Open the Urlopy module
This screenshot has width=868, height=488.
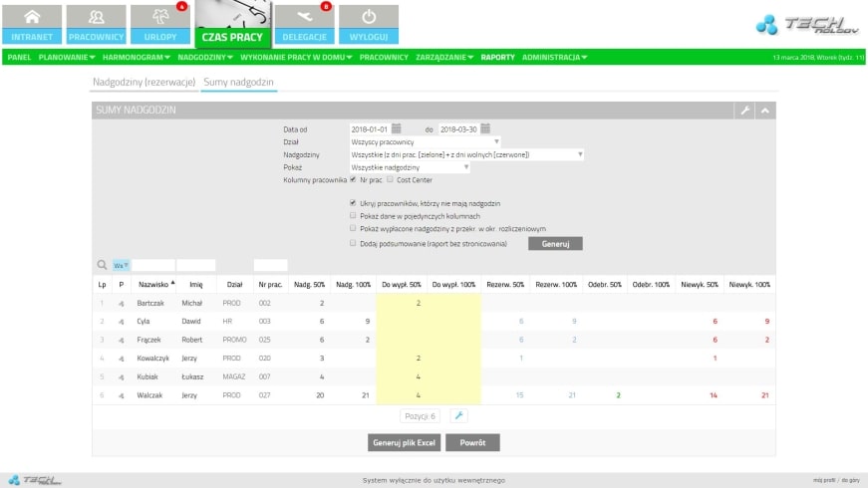pyautogui.click(x=160, y=24)
